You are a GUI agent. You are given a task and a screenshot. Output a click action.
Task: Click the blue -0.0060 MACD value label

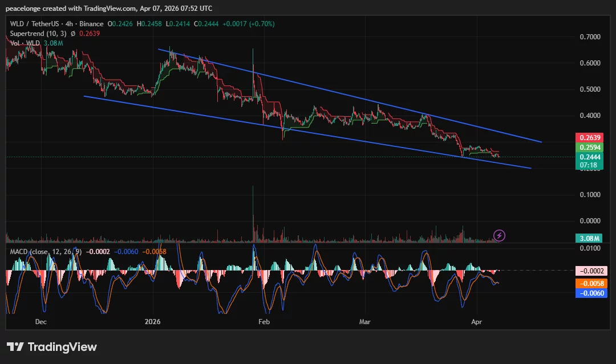(590, 293)
